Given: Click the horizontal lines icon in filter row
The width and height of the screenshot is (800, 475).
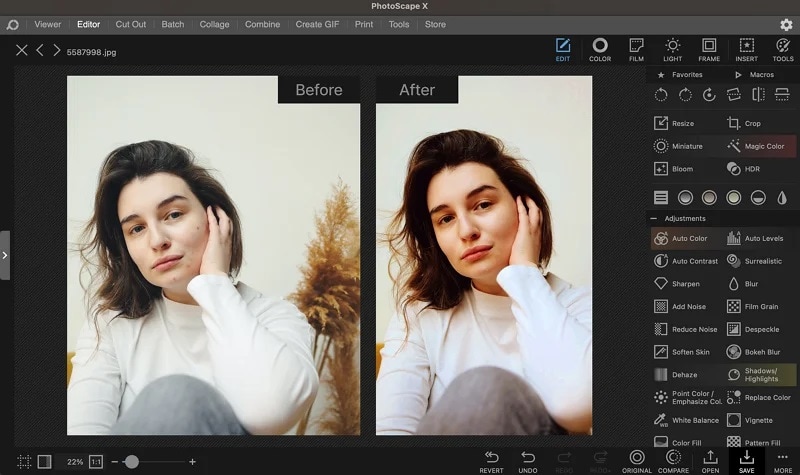Looking at the screenshot, I should point(661,197).
